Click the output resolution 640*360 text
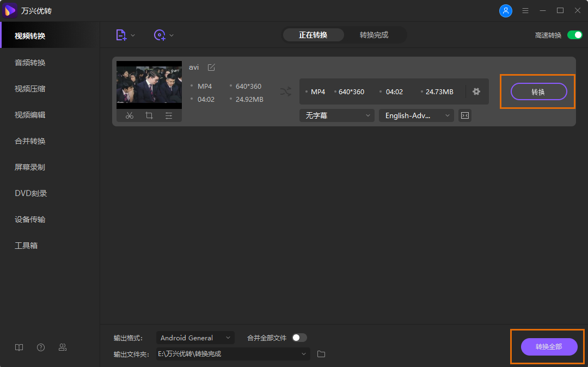Screen dimensions: 588x367 pyautogui.click(x=351, y=92)
